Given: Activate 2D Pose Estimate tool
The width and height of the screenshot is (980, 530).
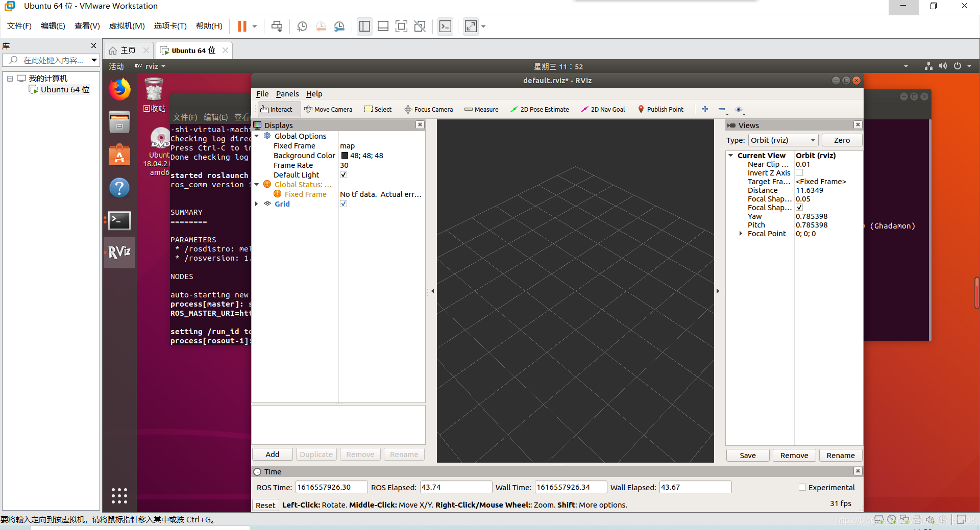Looking at the screenshot, I should pos(540,109).
